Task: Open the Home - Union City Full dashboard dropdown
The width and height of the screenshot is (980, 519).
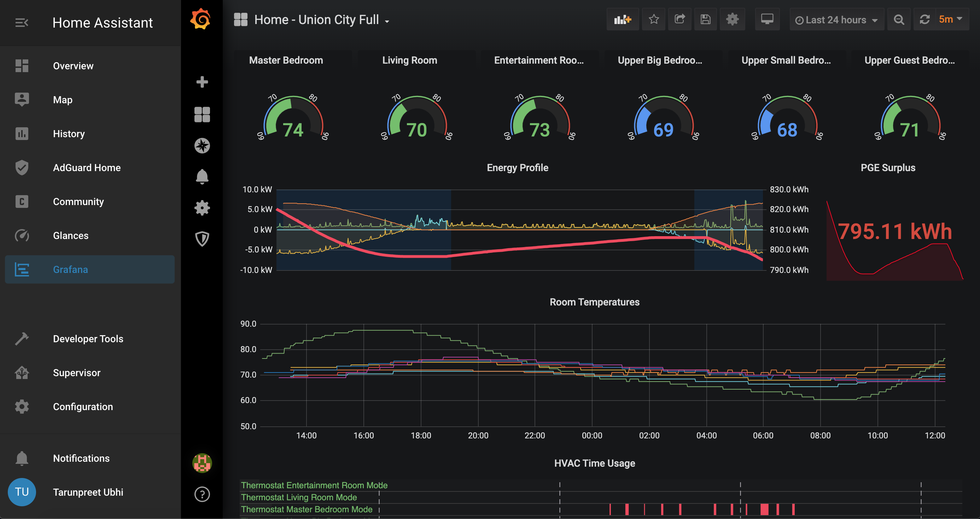Action: tap(316, 20)
